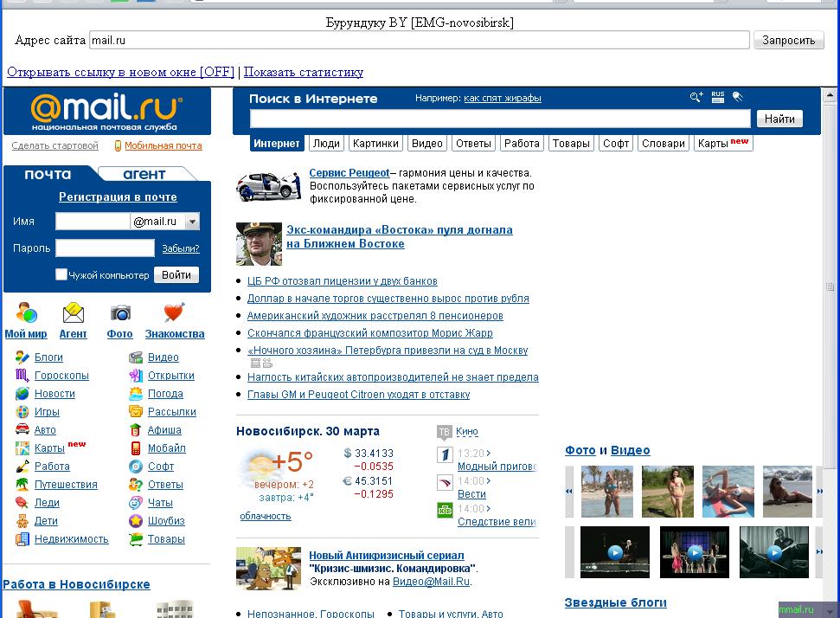Click the Авто car icon

click(x=22, y=429)
